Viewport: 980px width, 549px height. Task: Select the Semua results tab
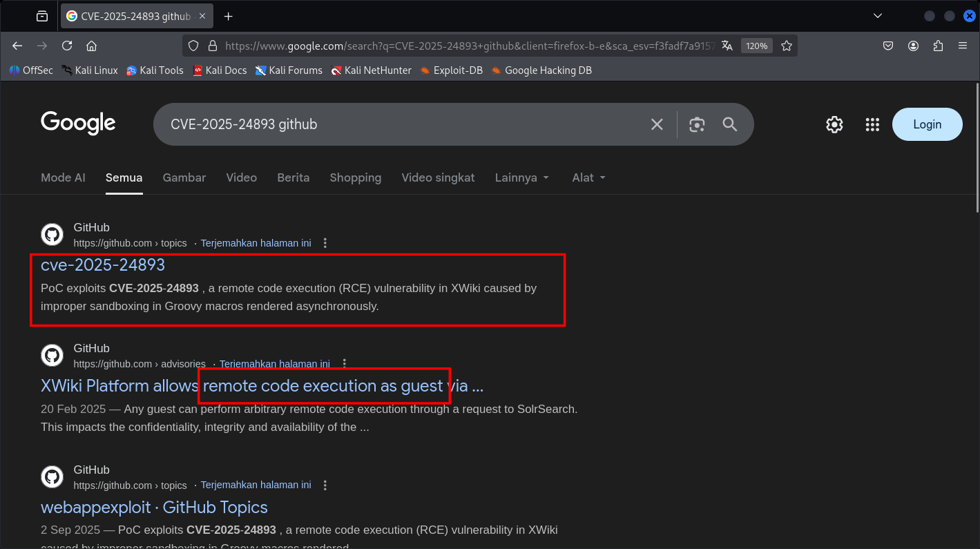point(124,177)
